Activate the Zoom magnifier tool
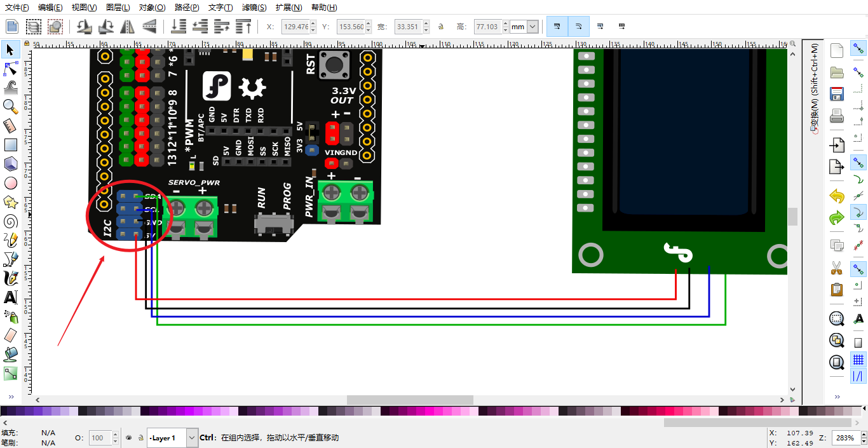Viewport: 868px width, 448px height. click(x=11, y=106)
